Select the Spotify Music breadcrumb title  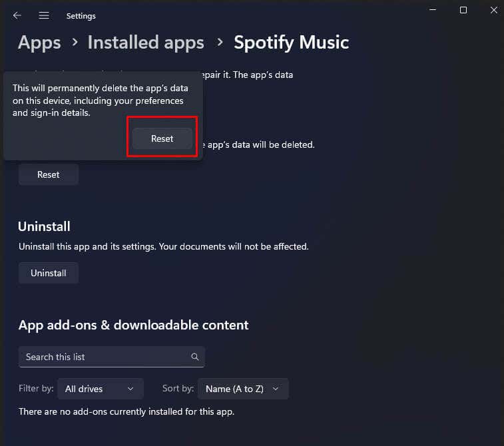point(291,43)
